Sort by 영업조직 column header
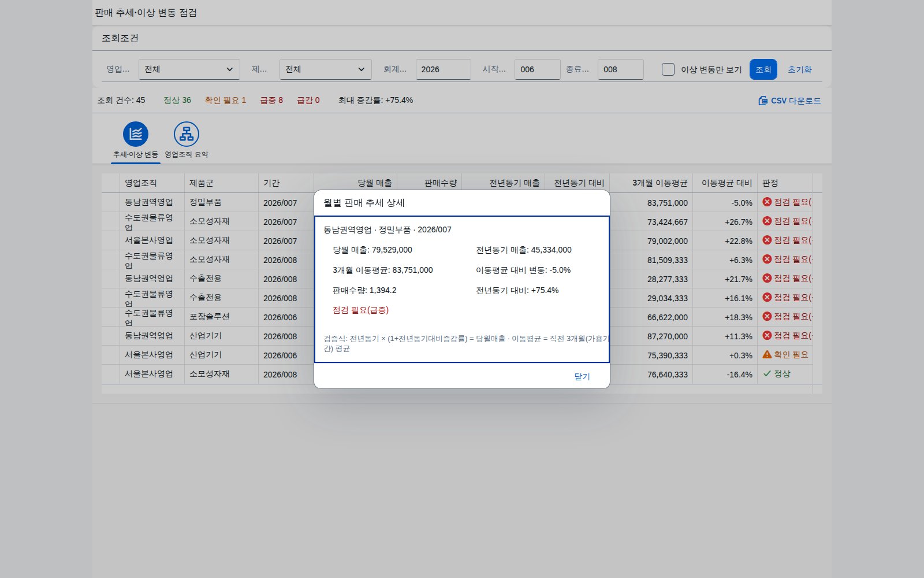 (152, 183)
